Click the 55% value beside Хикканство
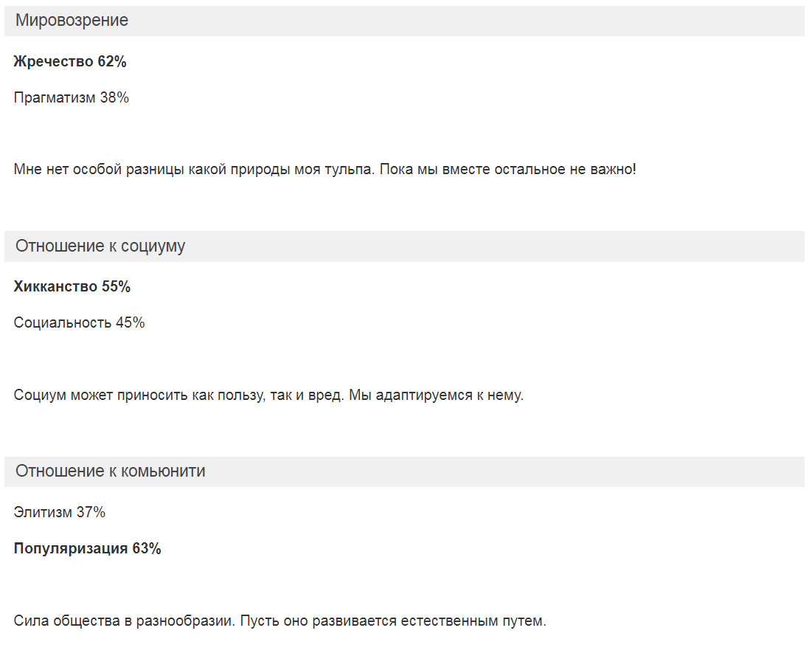 116,286
